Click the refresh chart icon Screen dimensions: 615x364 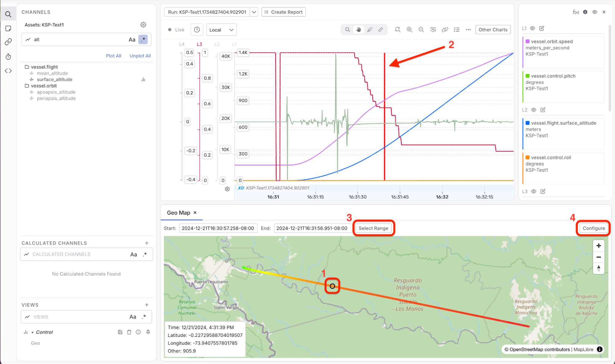coord(397,30)
